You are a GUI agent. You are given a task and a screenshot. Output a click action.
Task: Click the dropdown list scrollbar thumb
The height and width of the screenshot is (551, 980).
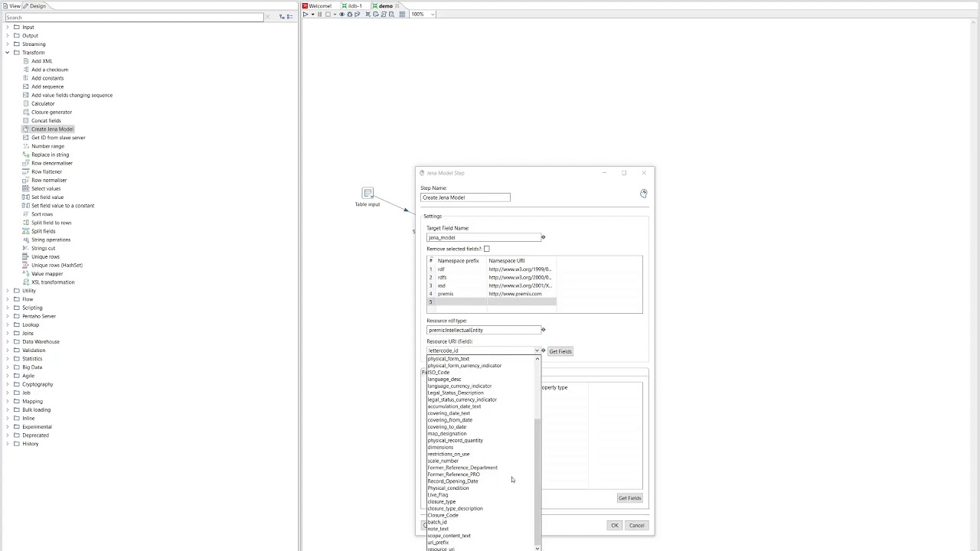(x=537, y=481)
